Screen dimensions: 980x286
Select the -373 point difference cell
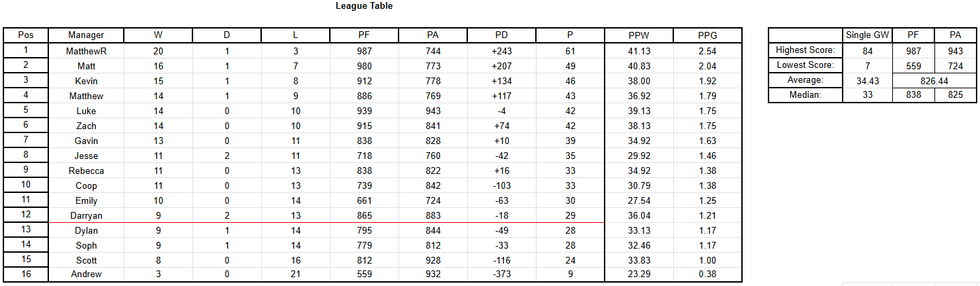pyautogui.click(x=502, y=274)
